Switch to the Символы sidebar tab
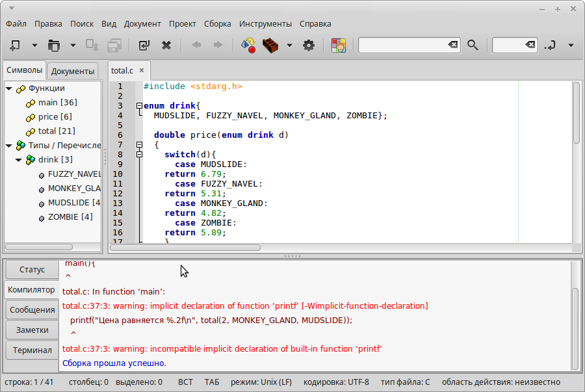 tap(24, 70)
